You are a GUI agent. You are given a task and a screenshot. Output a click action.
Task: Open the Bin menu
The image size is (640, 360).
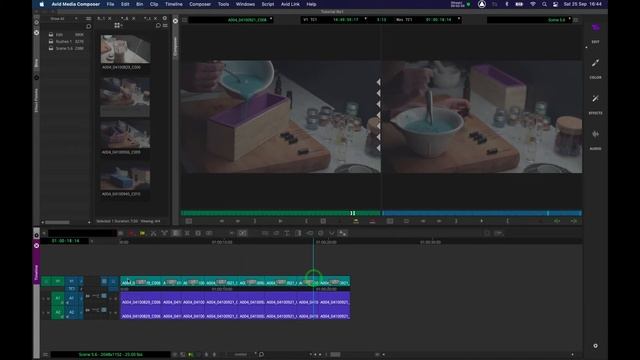[139, 4]
